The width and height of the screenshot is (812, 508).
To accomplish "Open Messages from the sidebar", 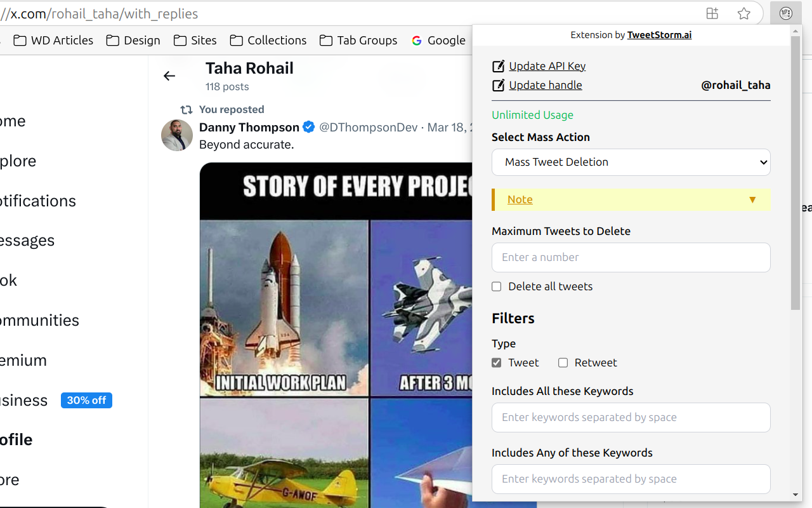I will point(27,240).
